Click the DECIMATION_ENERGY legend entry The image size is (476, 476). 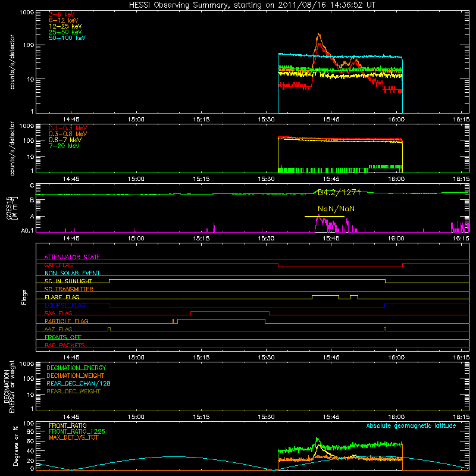(x=76, y=368)
